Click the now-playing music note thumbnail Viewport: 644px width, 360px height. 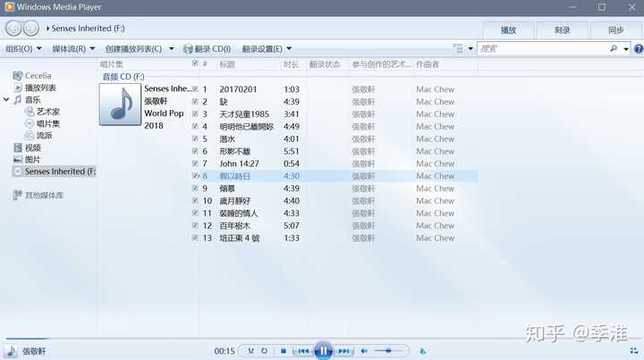(x=11, y=351)
